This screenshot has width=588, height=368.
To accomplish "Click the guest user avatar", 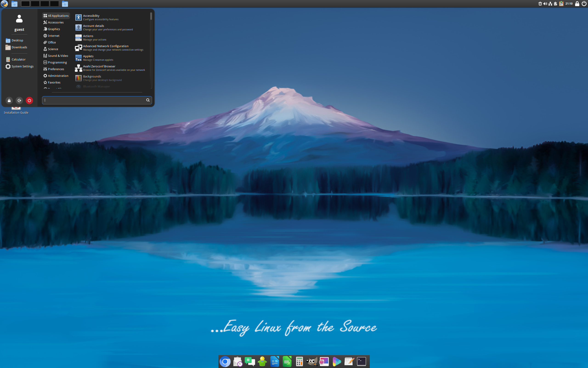I will (x=19, y=19).
